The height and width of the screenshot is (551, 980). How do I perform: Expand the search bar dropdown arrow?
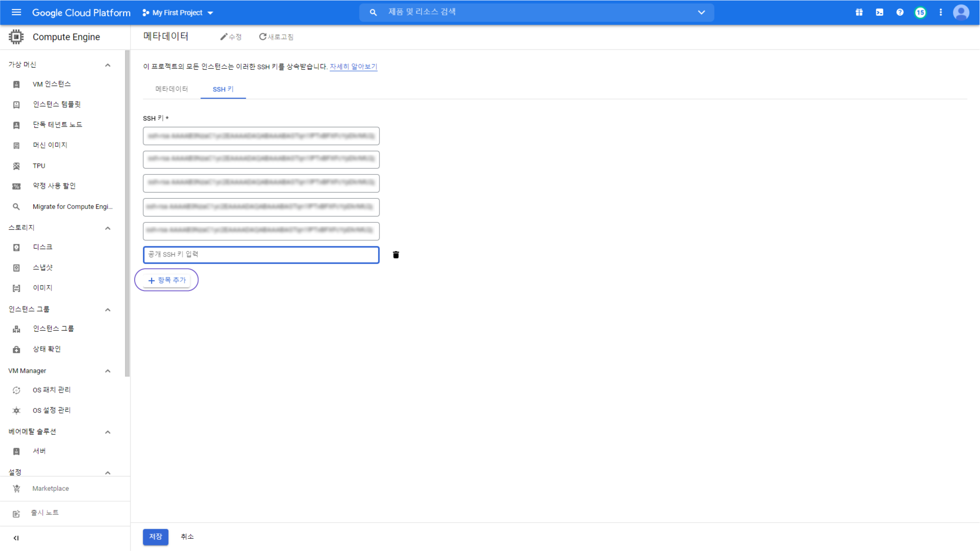pyautogui.click(x=701, y=12)
